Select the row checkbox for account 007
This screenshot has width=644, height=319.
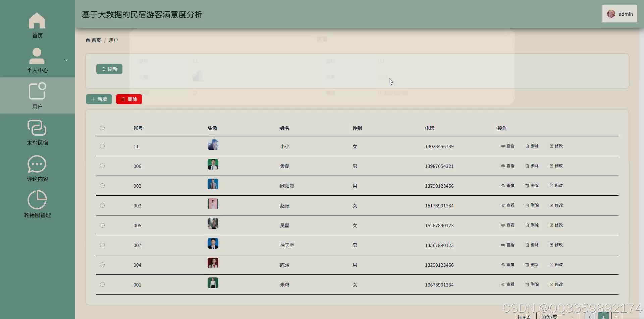pyautogui.click(x=102, y=245)
